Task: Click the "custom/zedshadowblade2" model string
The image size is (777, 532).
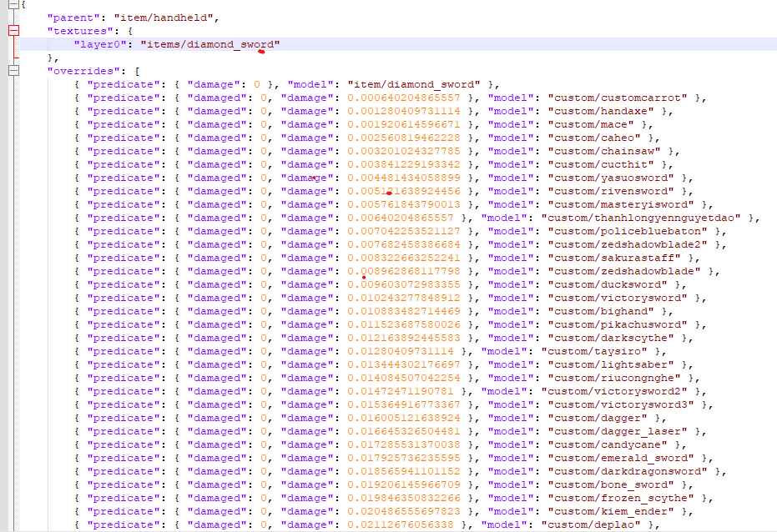Action: coord(628,245)
